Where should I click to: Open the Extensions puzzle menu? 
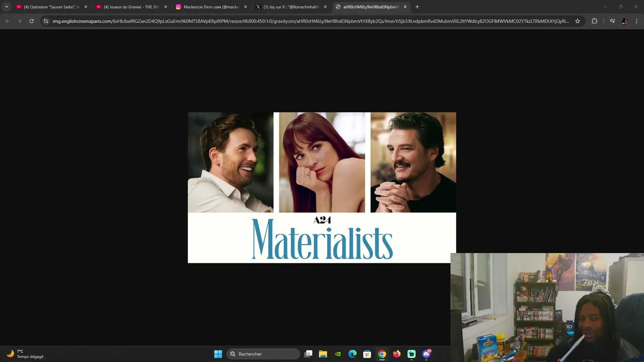(594, 21)
